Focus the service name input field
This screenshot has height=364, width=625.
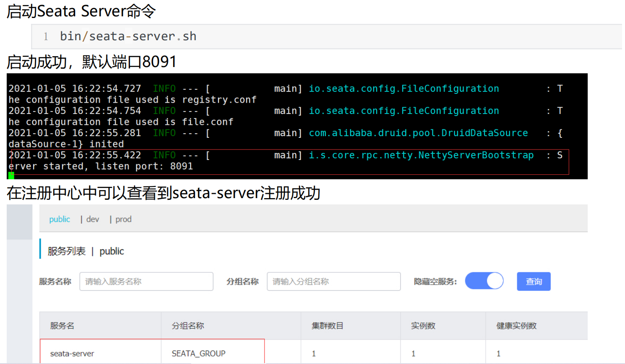click(x=146, y=281)
